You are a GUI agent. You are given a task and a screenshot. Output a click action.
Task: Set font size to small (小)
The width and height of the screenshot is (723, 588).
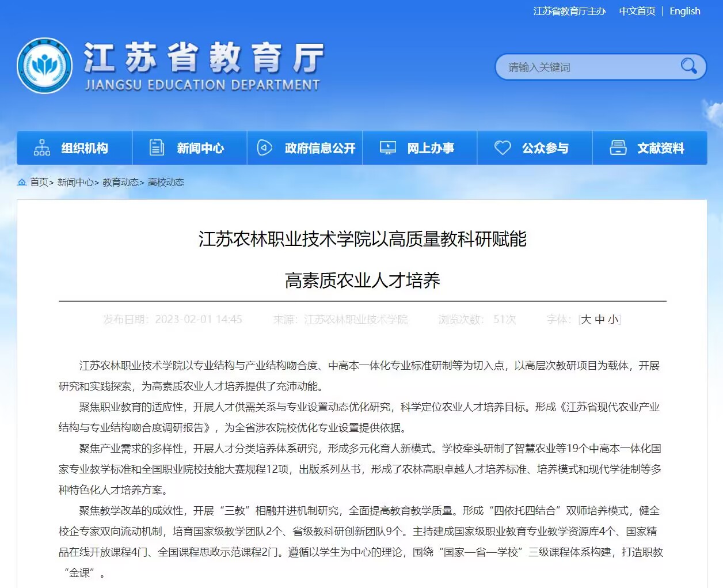click(613, 320)
